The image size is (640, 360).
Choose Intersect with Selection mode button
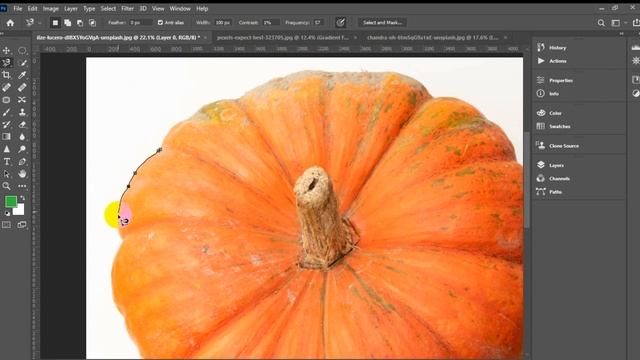click(x=93, y=23)
